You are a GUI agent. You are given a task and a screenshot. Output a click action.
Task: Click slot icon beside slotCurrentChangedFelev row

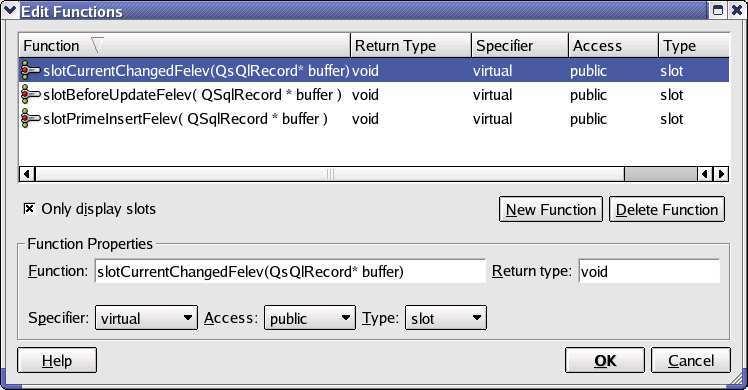click(31, 71)
